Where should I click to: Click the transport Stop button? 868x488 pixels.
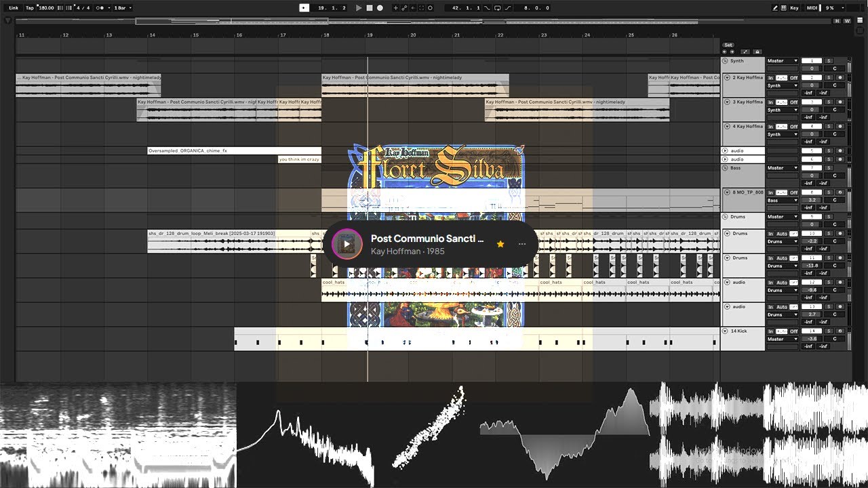[370, 8]
